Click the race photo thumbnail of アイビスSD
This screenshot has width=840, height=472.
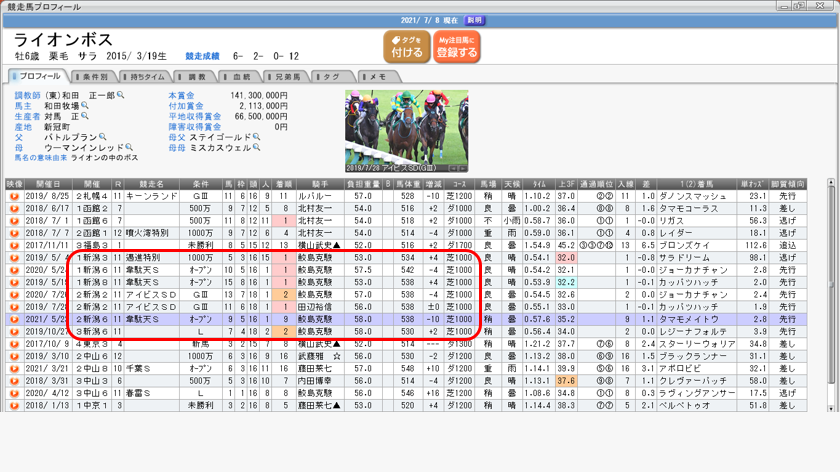point(406,130)
